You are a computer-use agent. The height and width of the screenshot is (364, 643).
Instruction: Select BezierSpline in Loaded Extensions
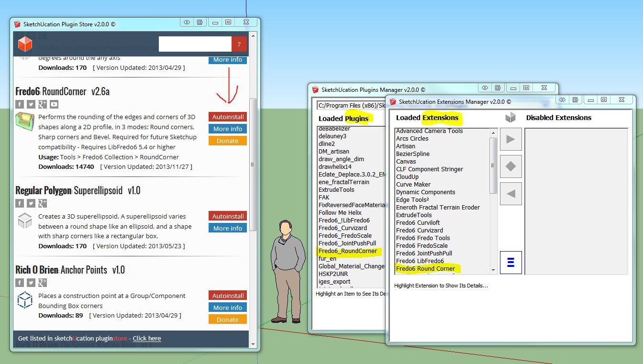[x=412, y=154]
